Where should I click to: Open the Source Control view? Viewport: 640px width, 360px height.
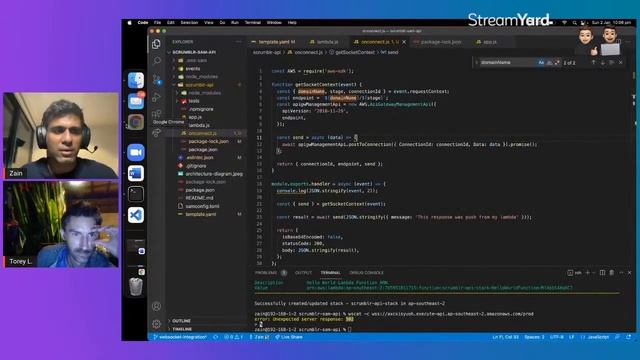pos(156,79)
